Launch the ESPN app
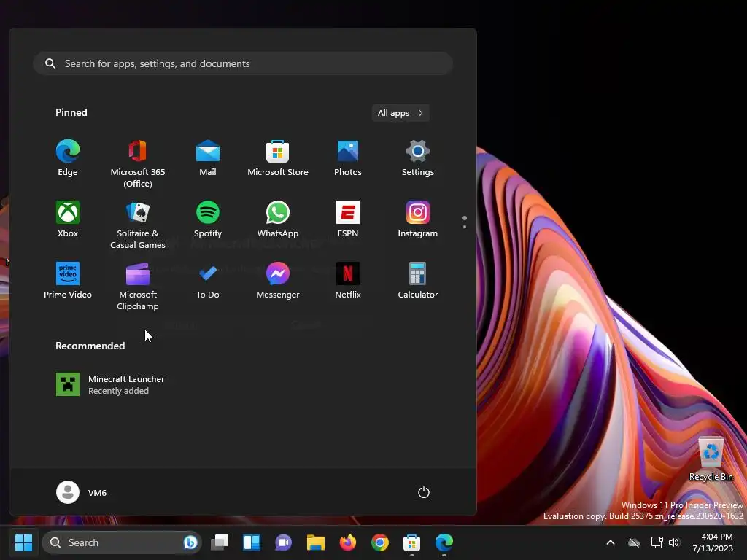This screenshot has height=560, width=747. 348,219
